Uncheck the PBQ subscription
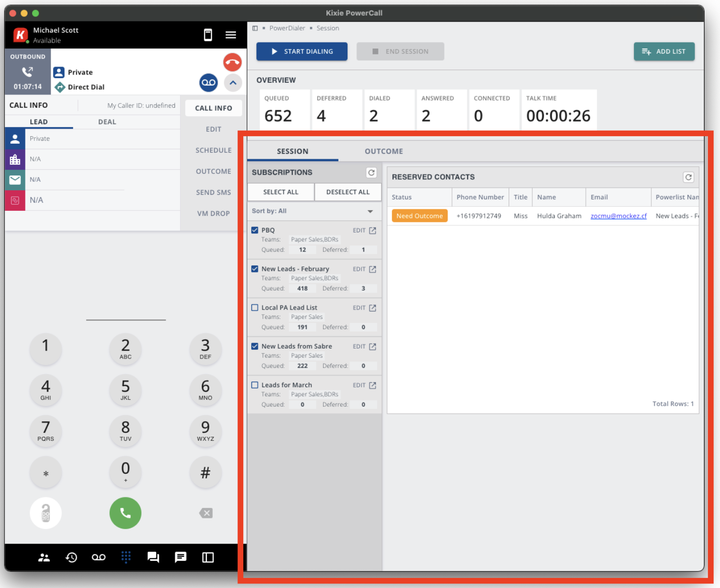 tap(255, 230)
